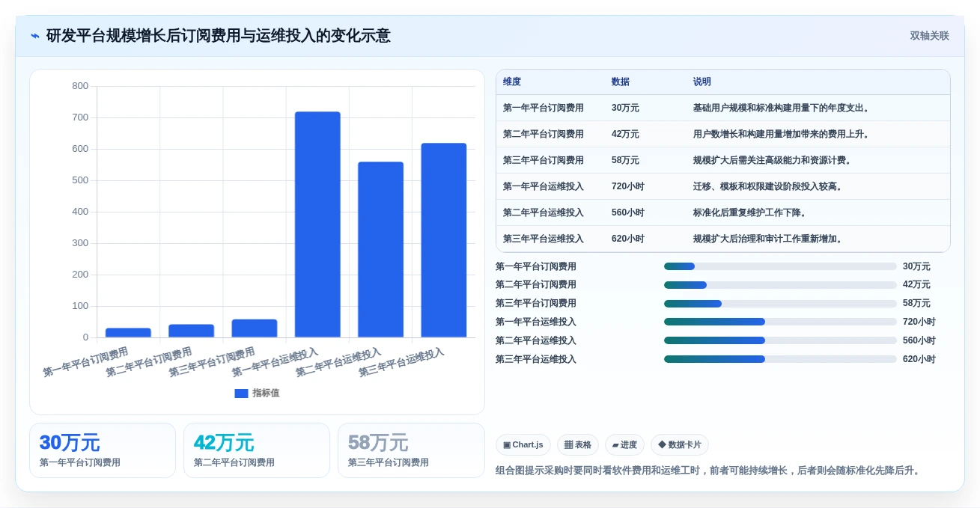This screenshot has height=508, width=980.
Task: Click the 维度 column header
Action: tap(512, 82)
